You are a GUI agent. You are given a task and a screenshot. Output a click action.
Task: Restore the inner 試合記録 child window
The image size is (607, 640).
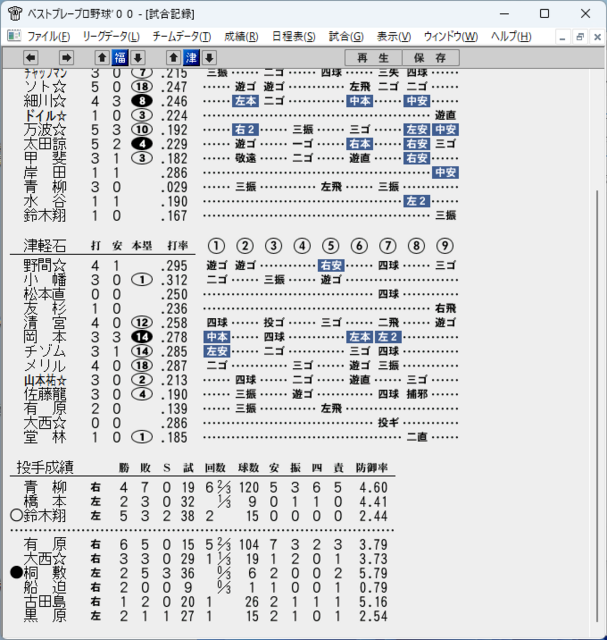click(580, 38)
